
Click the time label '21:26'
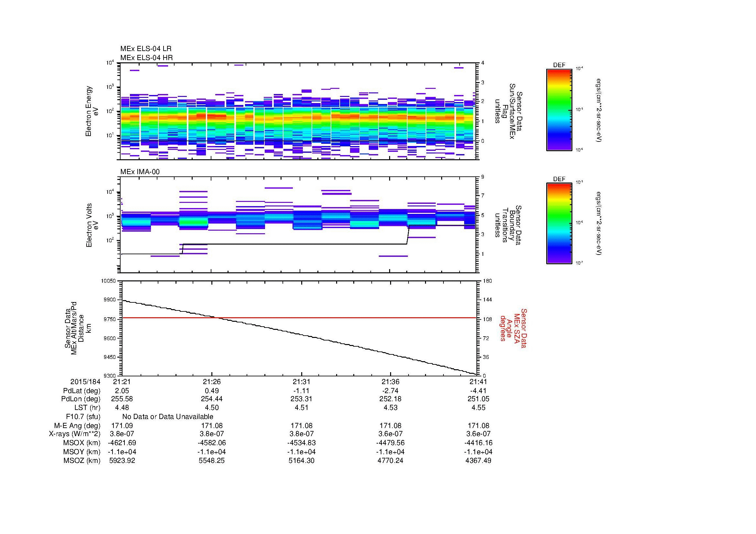212,382
